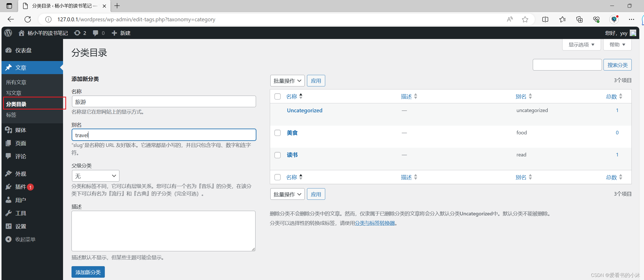Open the favorites list icon
Image resolution: width=644 pixels, height=280 pixels.
pyautogui.click(x=563, y=19)
